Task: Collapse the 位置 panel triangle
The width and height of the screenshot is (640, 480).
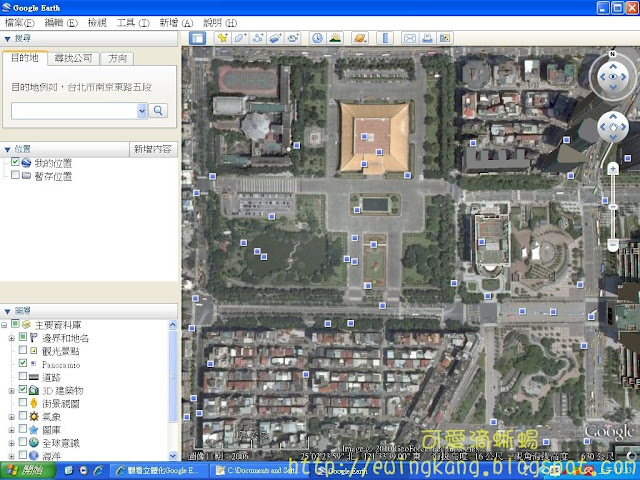Action: (7, 150)
